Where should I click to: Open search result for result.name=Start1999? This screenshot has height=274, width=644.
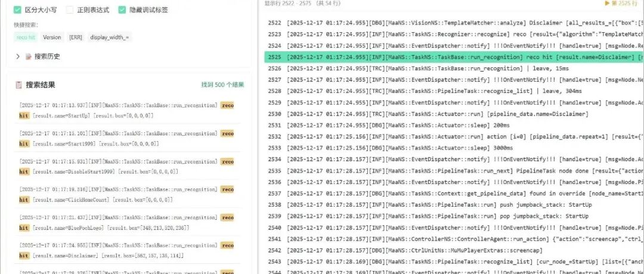(128, 139)
